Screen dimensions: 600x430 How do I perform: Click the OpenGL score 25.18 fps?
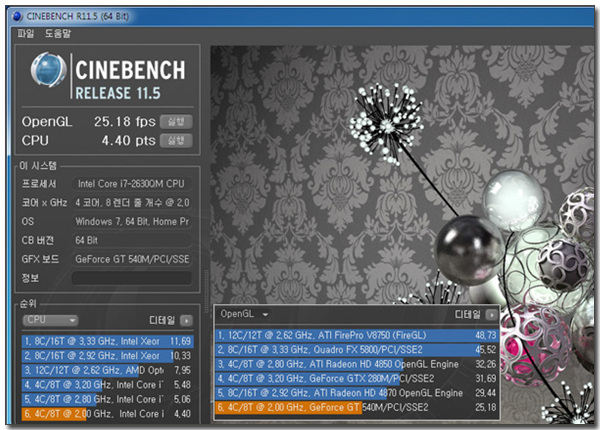point(125,122)
